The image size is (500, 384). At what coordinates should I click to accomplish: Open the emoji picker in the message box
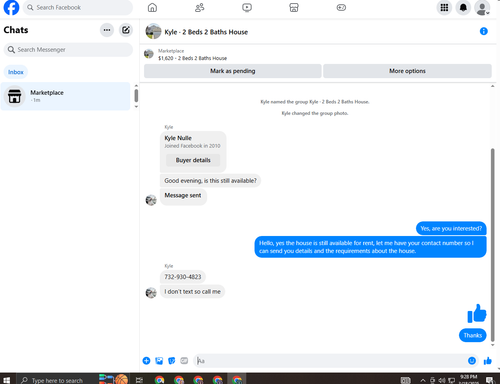[472, 360]
